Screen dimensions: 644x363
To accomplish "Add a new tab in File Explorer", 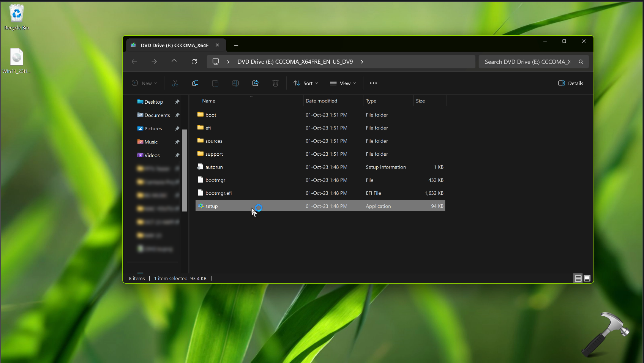I will 236,45.
